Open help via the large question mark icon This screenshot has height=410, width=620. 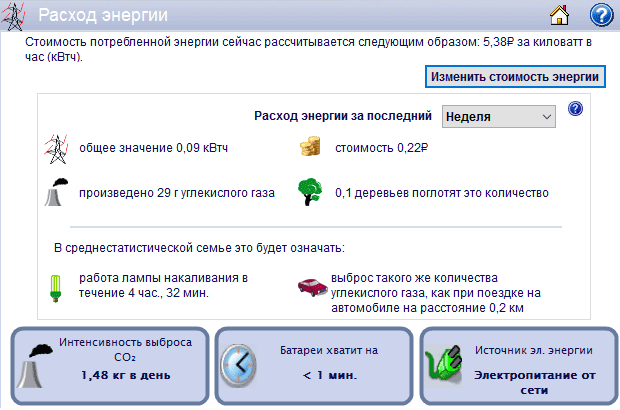click(601, 15)
